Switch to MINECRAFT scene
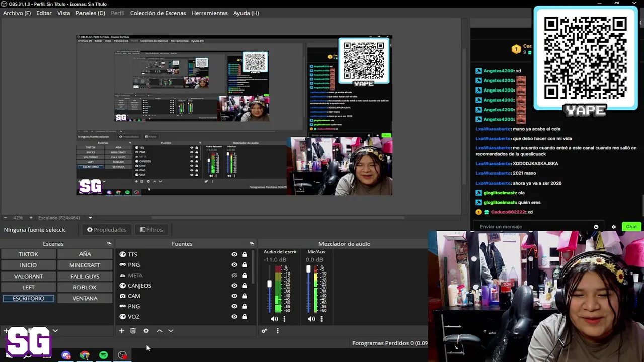This screenshot has height=362, width=644. pyautogui.click(x=85, y=265)
